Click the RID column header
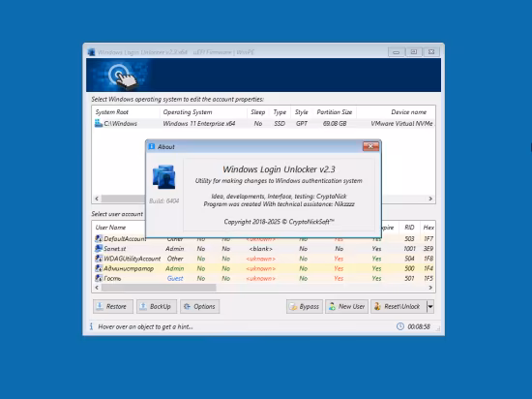The image size is (532, 399). point(409,228)
